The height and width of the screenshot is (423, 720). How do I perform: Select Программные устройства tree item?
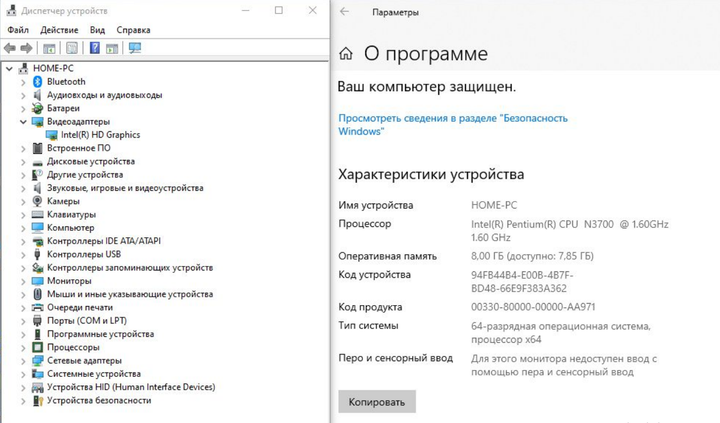(100, 334)
